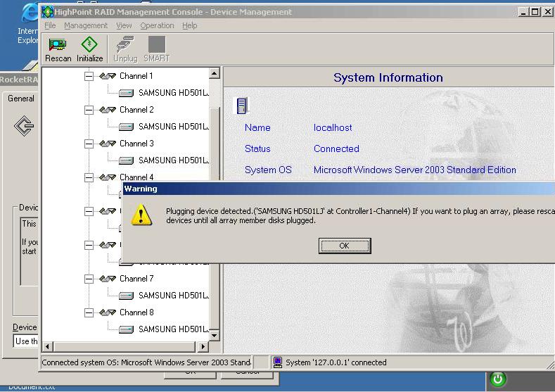Collapse the Channel 2 tree node

point(89,110)
